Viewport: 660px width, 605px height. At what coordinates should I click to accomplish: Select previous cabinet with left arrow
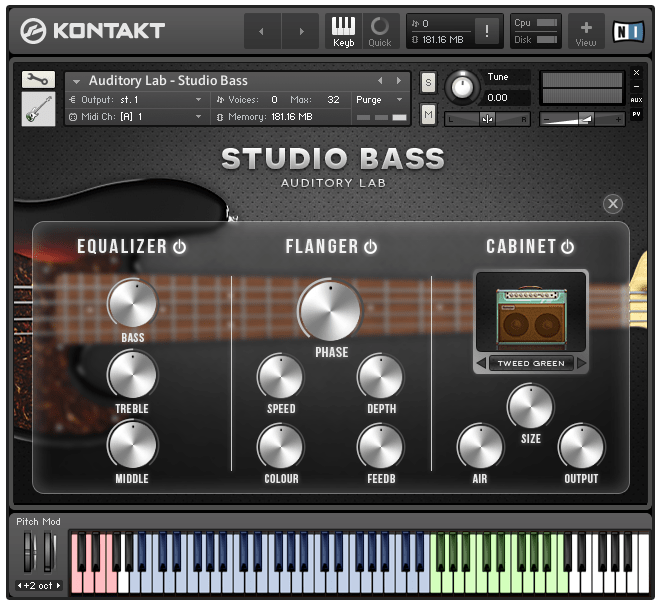(x=482, y=363)
